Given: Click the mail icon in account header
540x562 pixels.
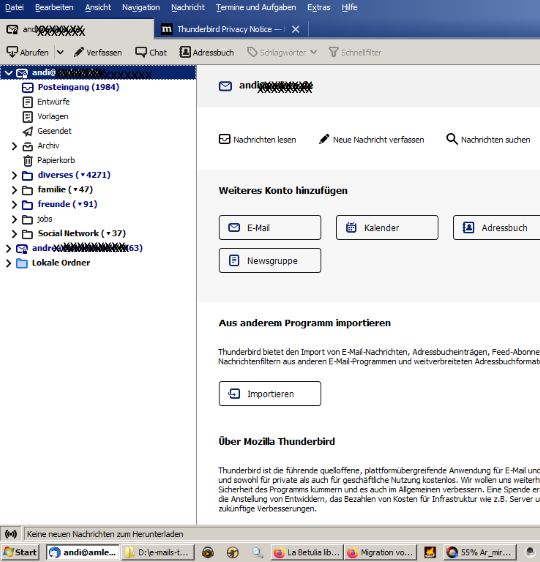Looking at the screenshot, I should (225, 86).
